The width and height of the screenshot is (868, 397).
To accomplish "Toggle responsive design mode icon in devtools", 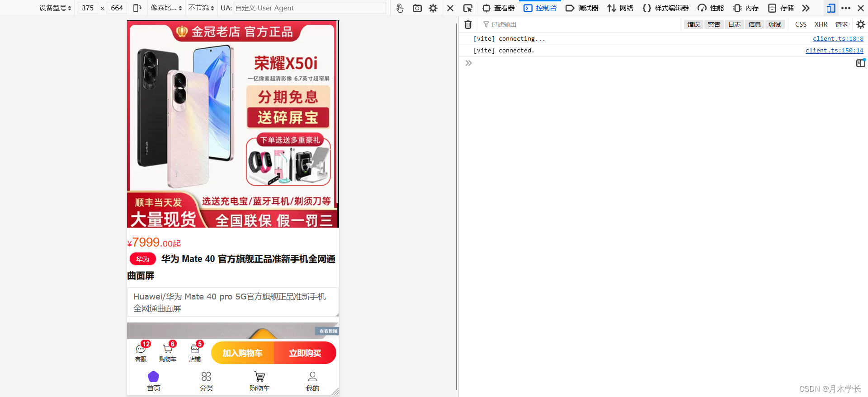I will (830, 8).
